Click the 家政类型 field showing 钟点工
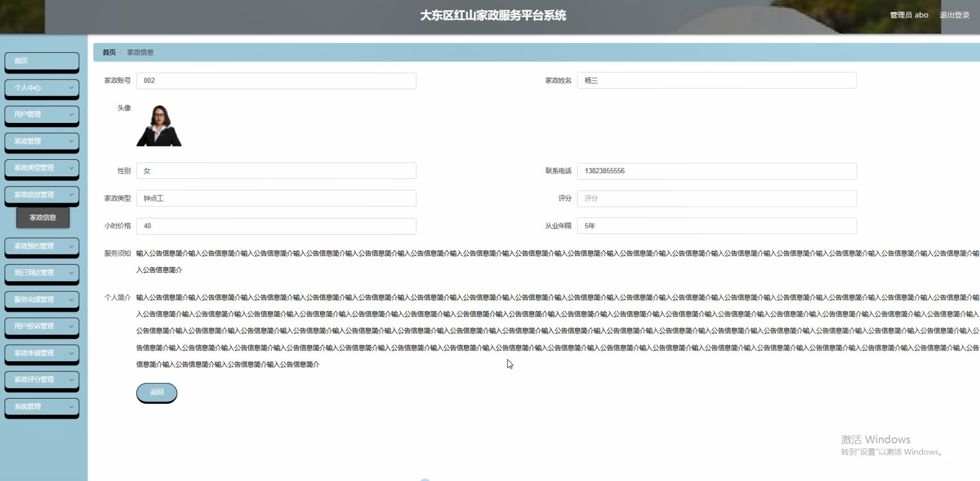The image size is (980, 481). tap(276, 198)
